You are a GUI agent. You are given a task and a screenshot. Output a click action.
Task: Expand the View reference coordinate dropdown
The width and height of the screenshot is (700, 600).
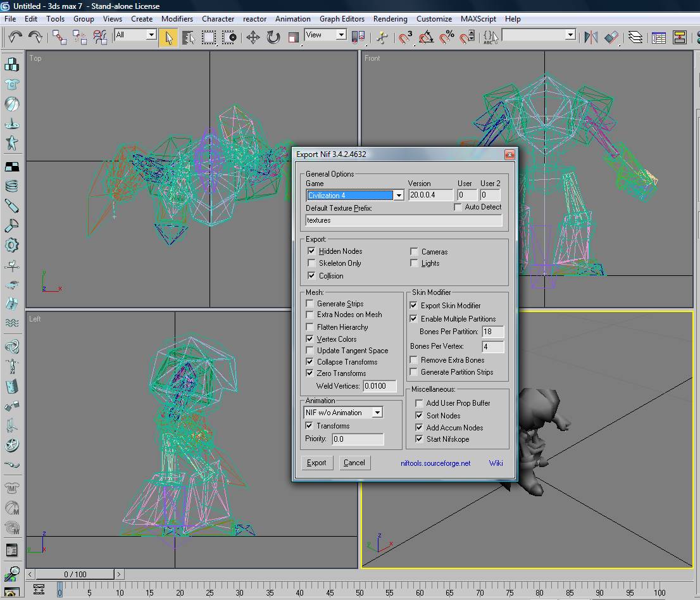click(325, 35)
